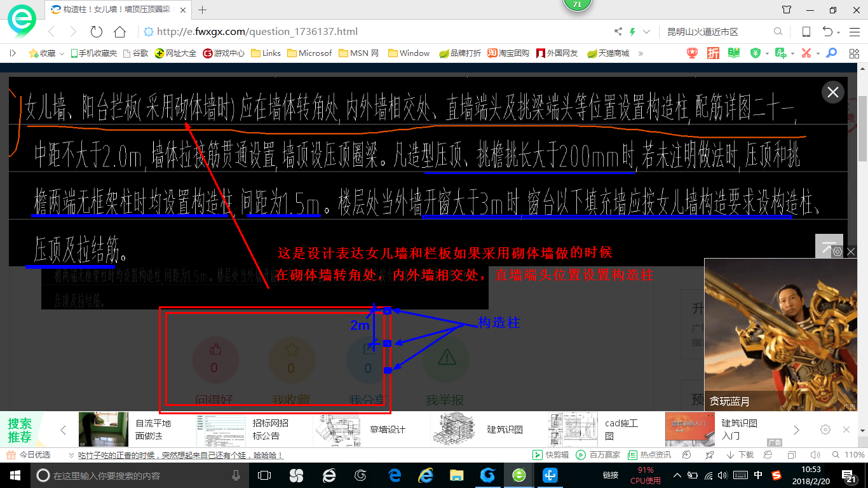Open the 淘宝团购 bookmark
Screen dimensions: 868x488
(508, 53)
